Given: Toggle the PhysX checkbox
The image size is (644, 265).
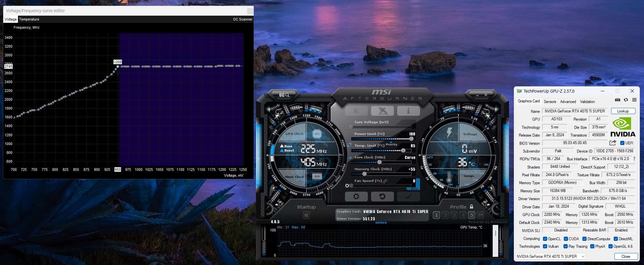Looking at the screenshot, I should coord(592,246).
